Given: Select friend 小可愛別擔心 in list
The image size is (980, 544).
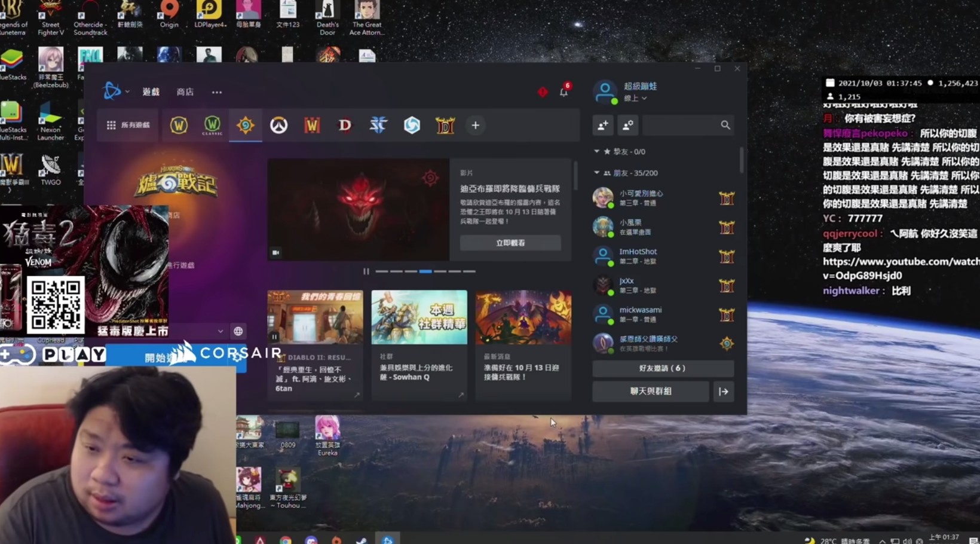Looking at the screenshot, I should coord(663,198).
